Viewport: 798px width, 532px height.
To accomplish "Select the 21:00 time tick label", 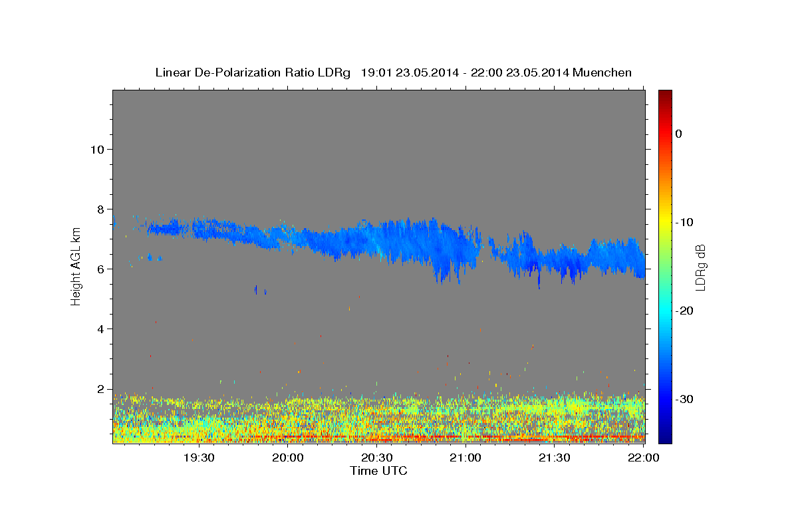I will click(465, 458).
